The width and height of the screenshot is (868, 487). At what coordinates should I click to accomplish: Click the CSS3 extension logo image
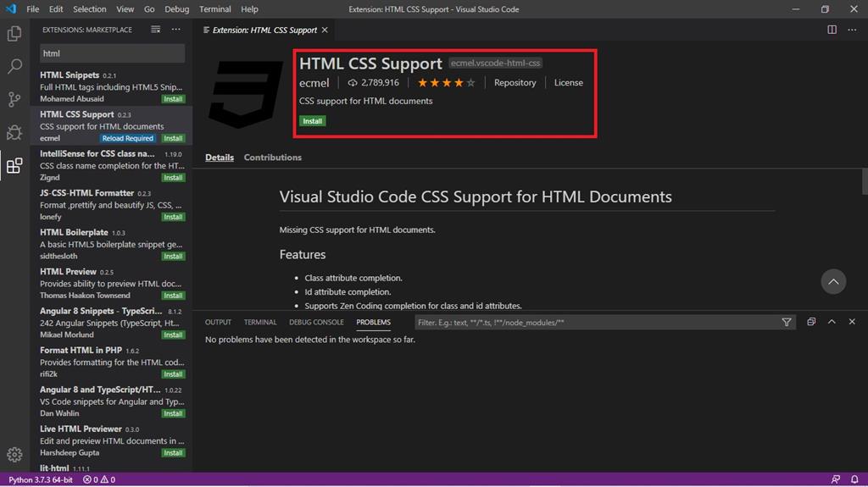click(245, 95)
